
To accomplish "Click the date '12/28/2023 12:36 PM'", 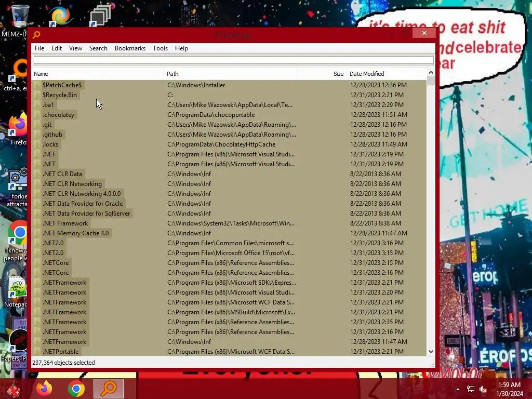I will point(378,85).
